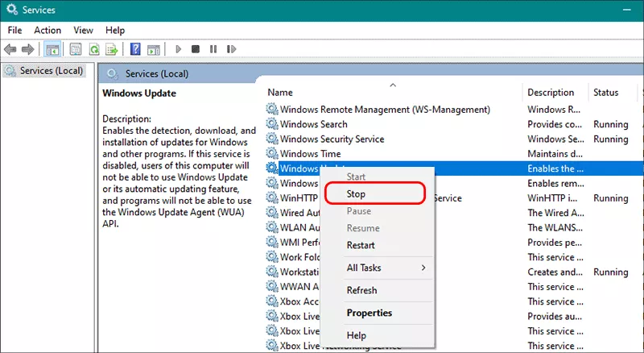Click gear icon beside Windows Time
Screen dimensions: 644x353
point(272,153)
